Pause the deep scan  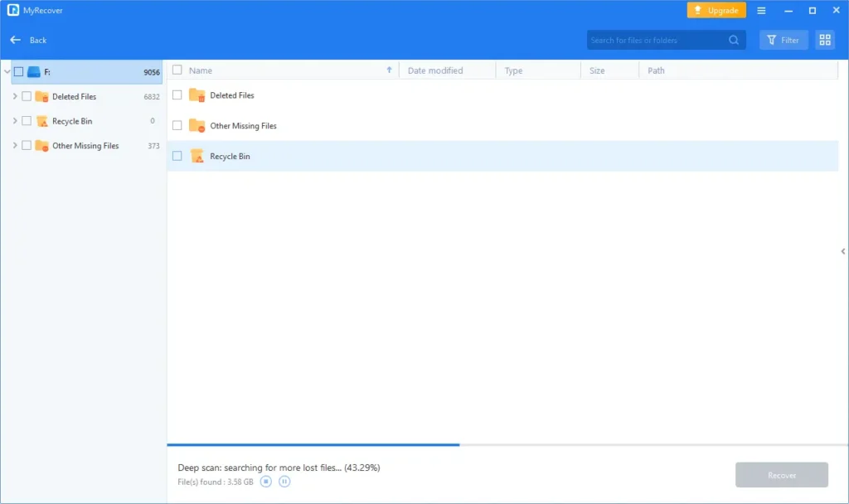coord(284,481)
